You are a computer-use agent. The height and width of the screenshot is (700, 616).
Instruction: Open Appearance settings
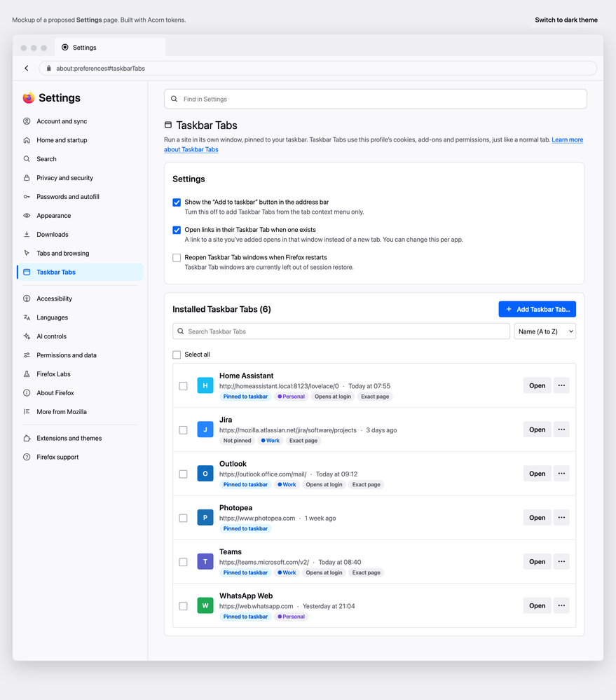pos(81,216)
